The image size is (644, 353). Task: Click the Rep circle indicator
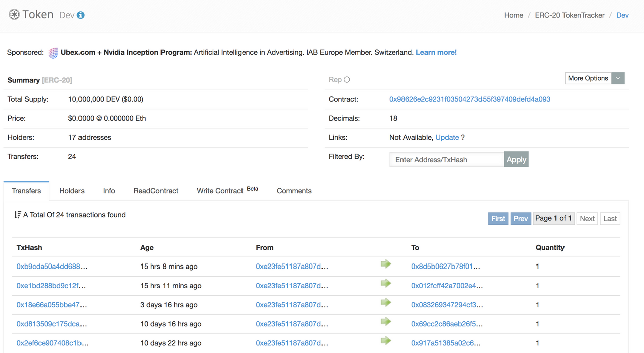pos(347,80)
